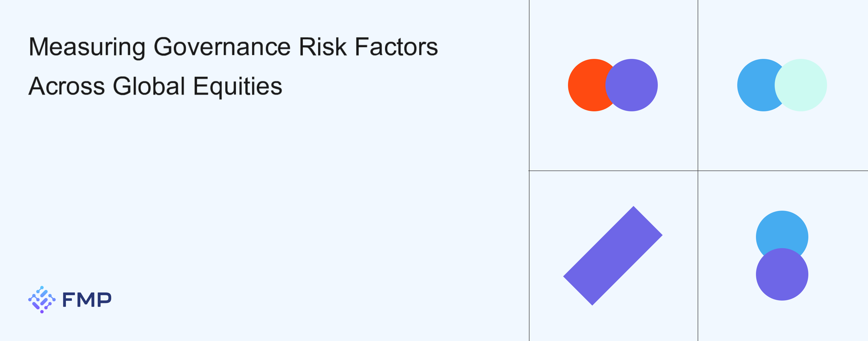
Task: Click the word "Risk" in the heading
Action: 323,47
